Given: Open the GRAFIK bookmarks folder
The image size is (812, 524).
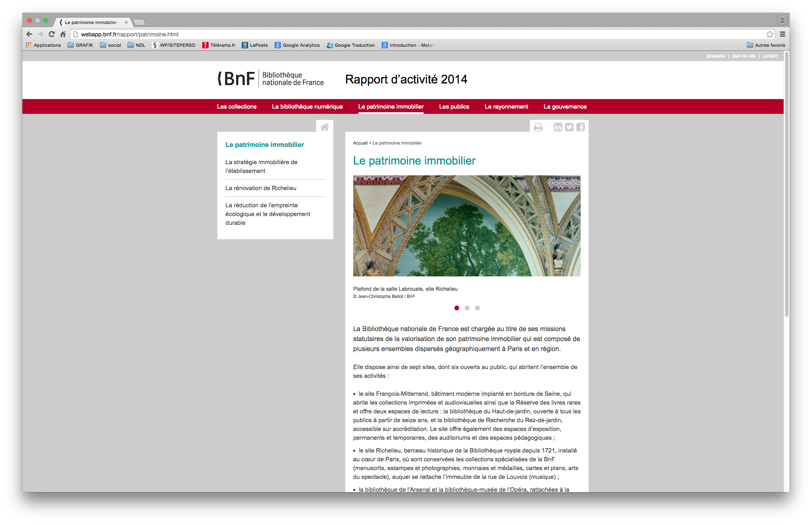Looking at the screenshot, I should [80, 45].
